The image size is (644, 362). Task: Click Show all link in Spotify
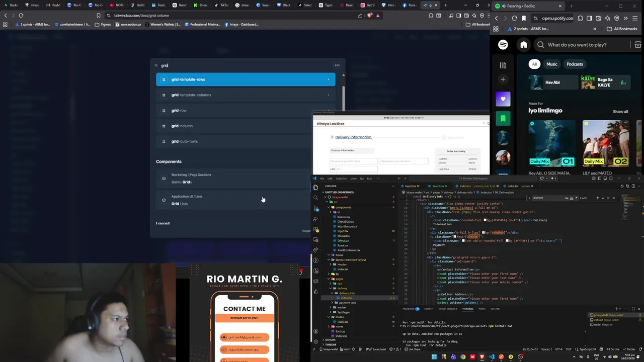pos(620,112)
